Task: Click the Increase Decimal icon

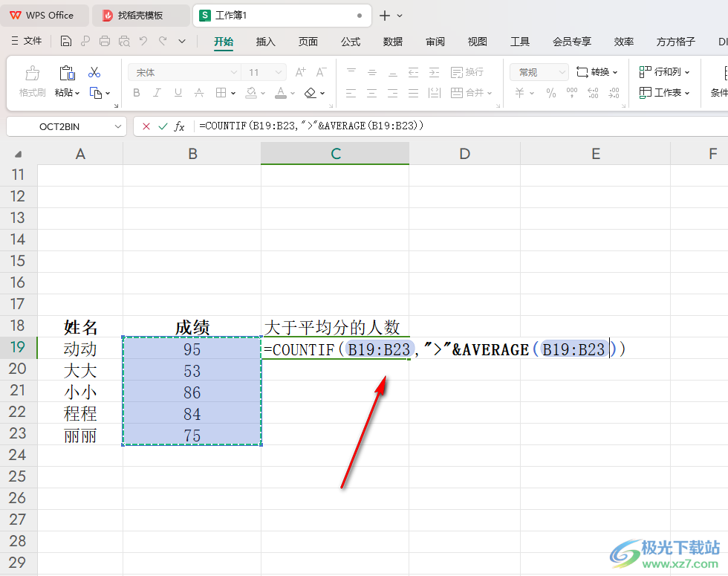Action: tap(593, 93)
